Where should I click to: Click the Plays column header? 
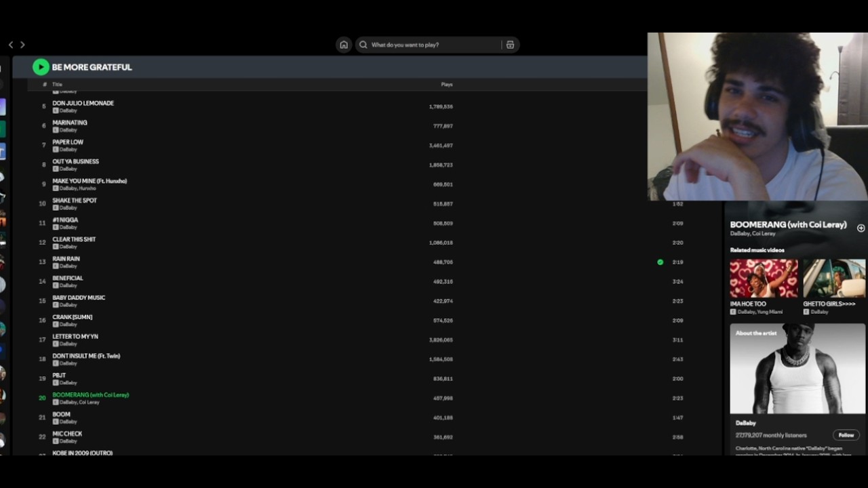click(447, 85)
